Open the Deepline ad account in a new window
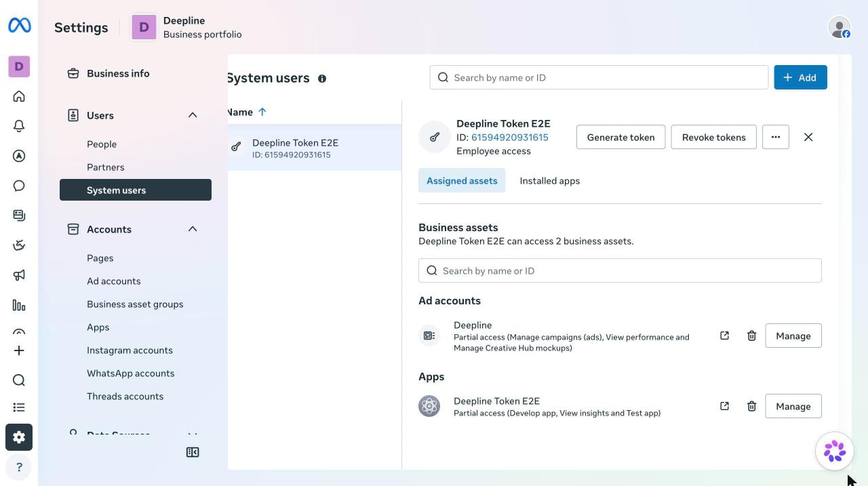The height and width of the screenshot is (486, 868). click(x=724, y=336)
